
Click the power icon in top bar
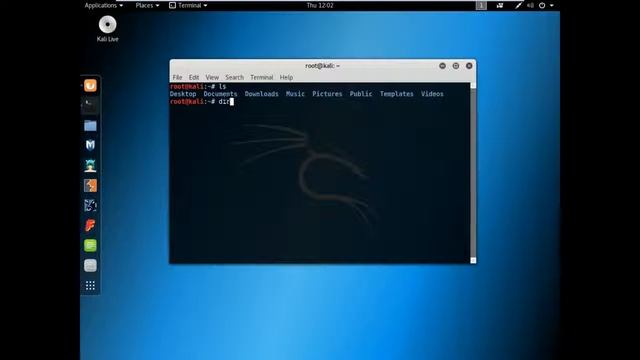(542, 5)
